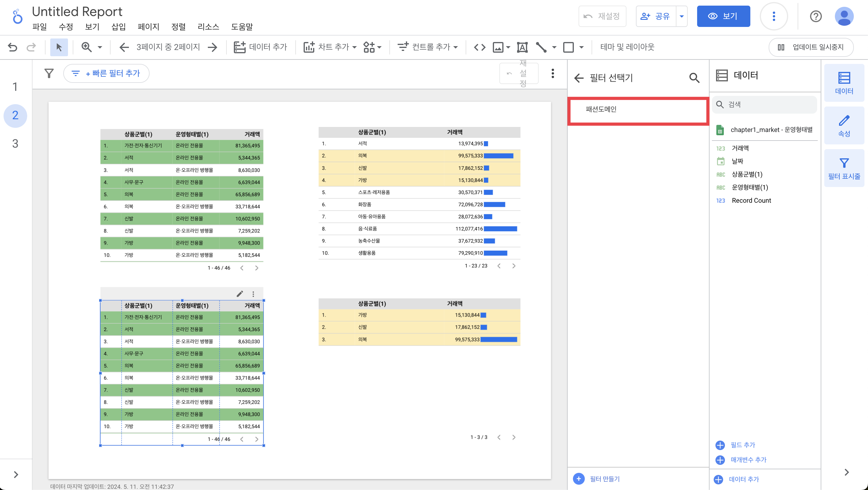This screenshot has width=868, height=490.
Task: Open the 삽입 menu
Action: [118, 27]
